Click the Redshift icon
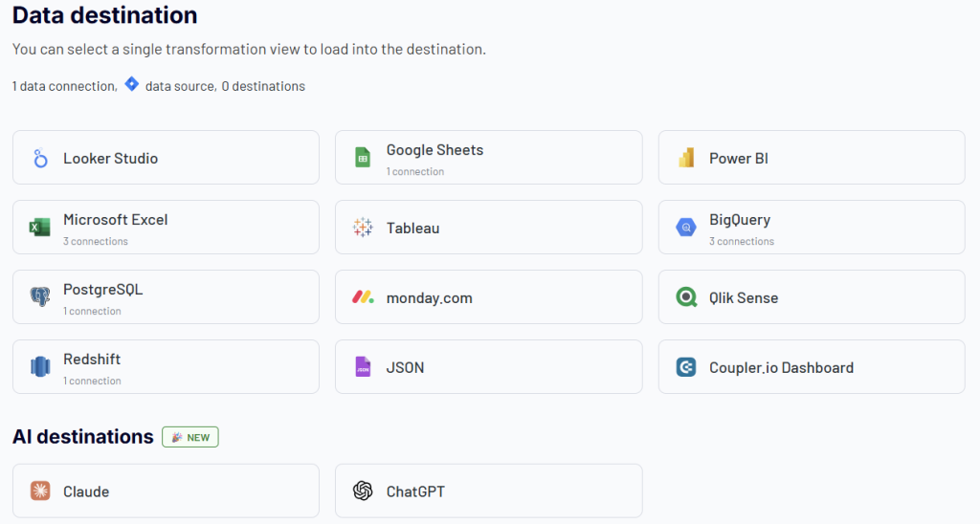The image size is (980, 524). 40,367
